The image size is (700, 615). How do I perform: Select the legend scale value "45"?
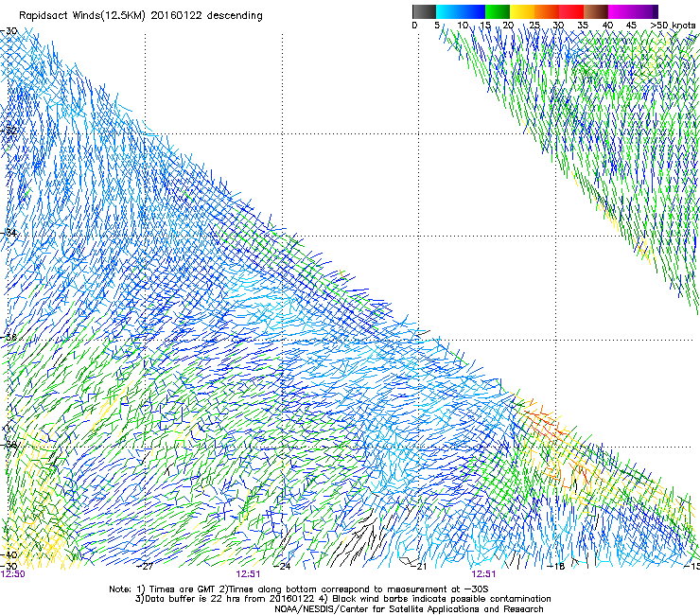tap(631, 26)
